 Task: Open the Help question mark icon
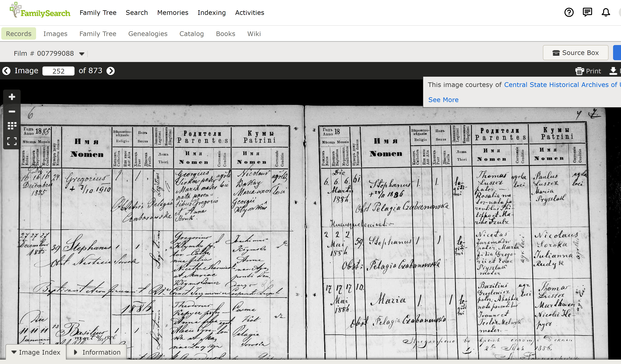(x=569, y=12)
